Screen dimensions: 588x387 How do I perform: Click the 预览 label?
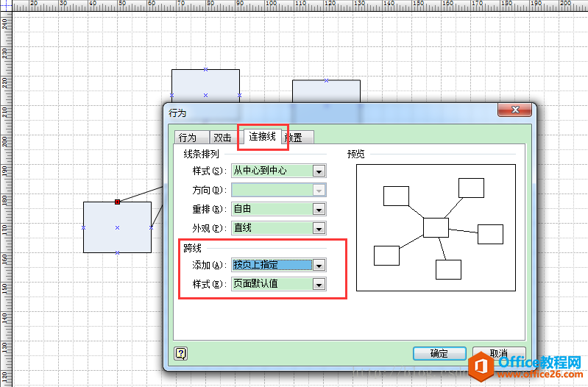pyautogui.click(x=356, y=154)
